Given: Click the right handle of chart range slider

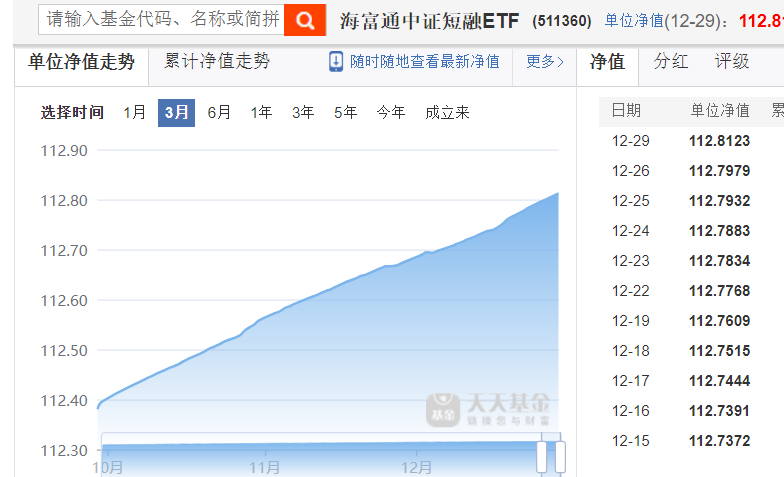Looking at the screenshot, I should coord(560,456).
